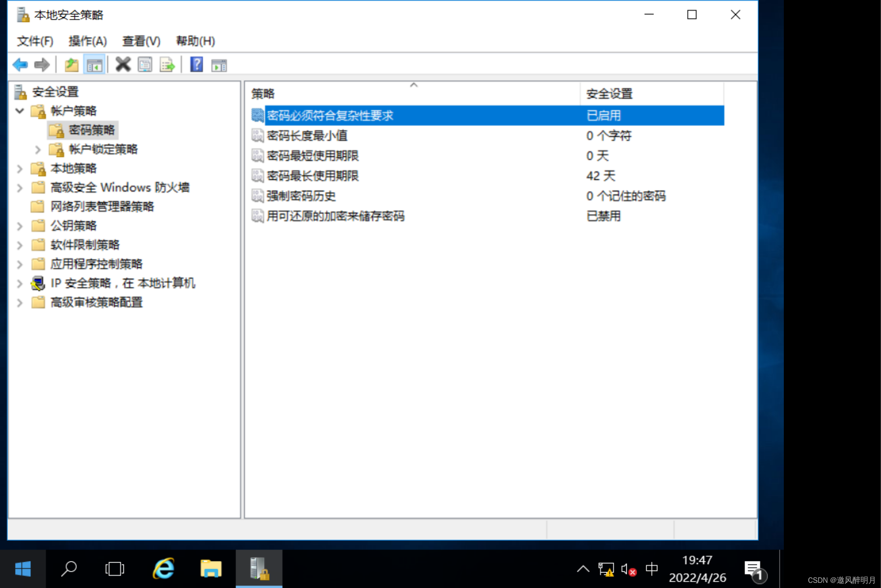Launch Internet Explorer from the taskbar
This screenshot has height=588, width=881.
pos(163,569)
